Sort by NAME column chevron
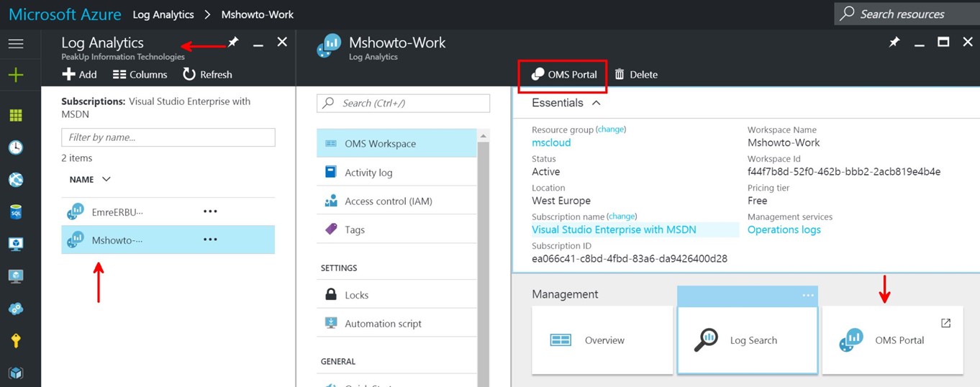This screenshot has width=980, height=387. tap(106, 179)
